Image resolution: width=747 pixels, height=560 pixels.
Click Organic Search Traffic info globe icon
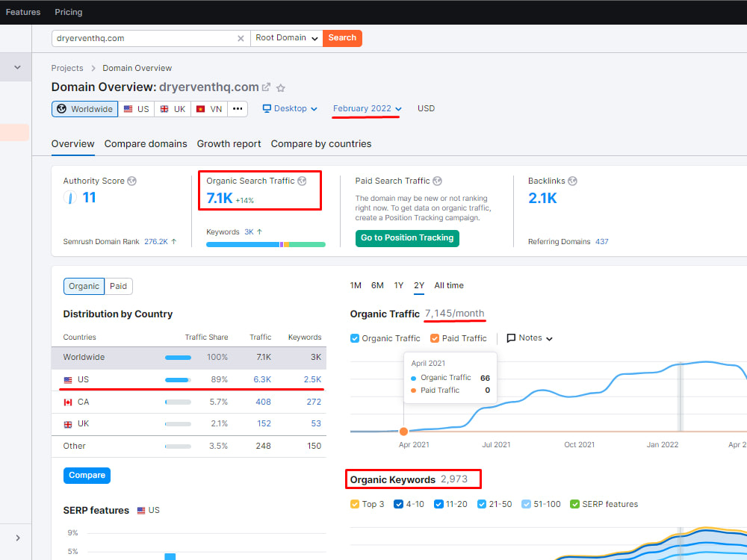pyautogui.click(x=302, y=181)
